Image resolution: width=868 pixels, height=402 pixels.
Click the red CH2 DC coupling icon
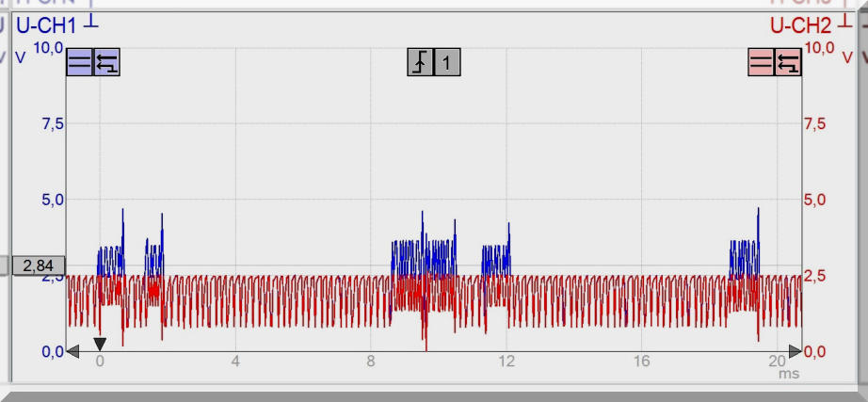761,63
